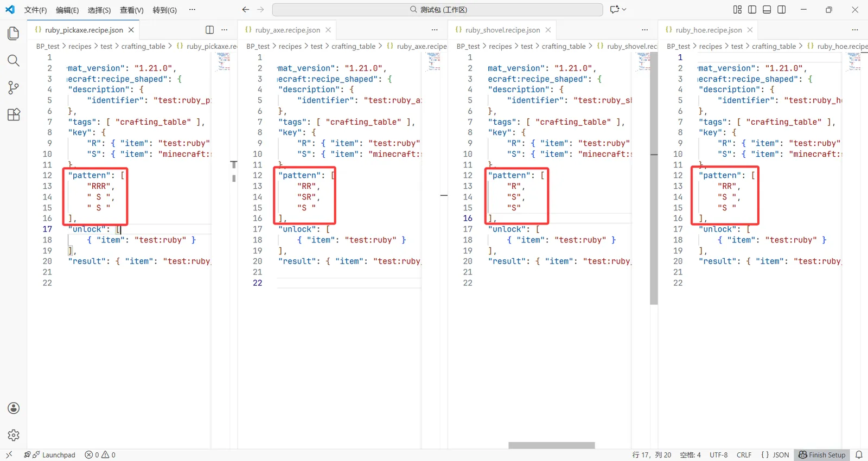The image size is (868, 461).
Task: Click the Finish Setup status button
Action: [x=822, y=455]
